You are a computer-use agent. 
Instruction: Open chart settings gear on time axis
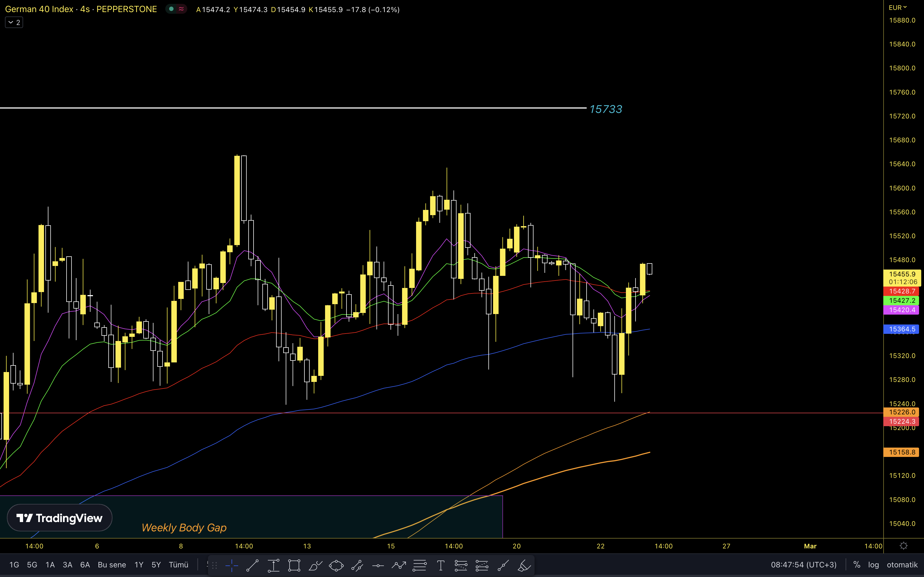click(x=903, y=546)
